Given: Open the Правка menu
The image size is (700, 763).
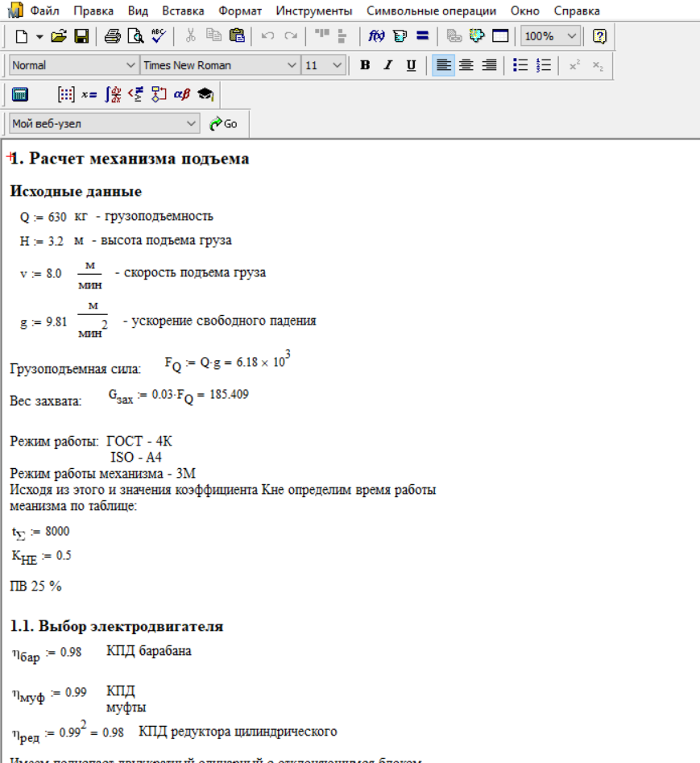Looking at the screenshot, I should point(93,10).
